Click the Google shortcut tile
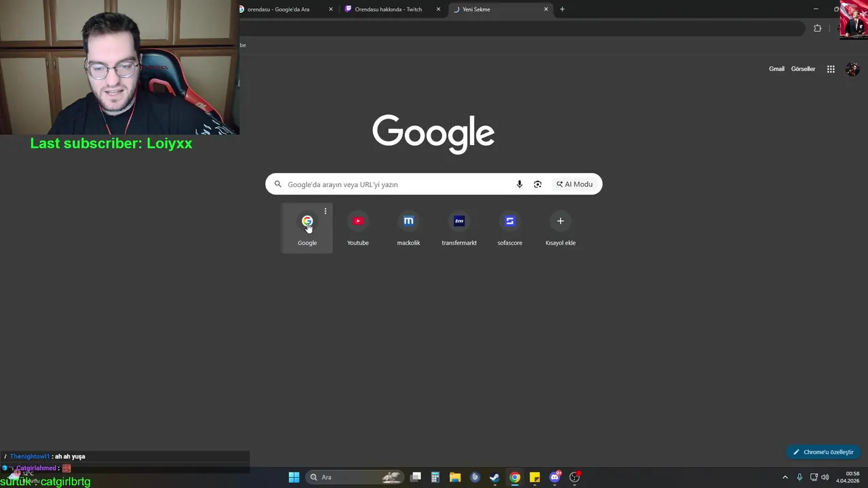 click(307, 228)
